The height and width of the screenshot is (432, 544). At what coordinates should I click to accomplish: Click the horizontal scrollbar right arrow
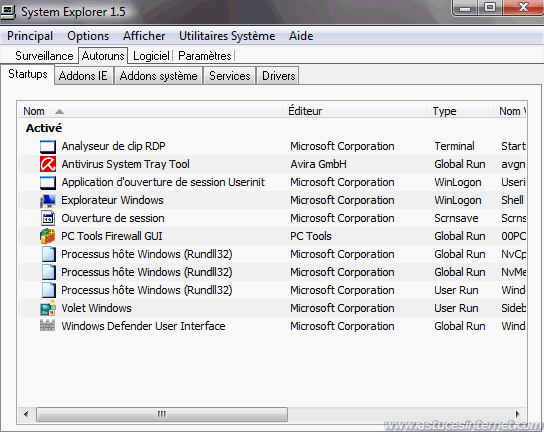tap(517, 414)
